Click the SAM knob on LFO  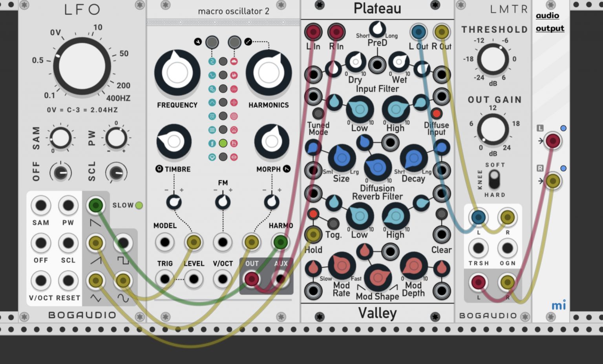(x=60, y=138)
